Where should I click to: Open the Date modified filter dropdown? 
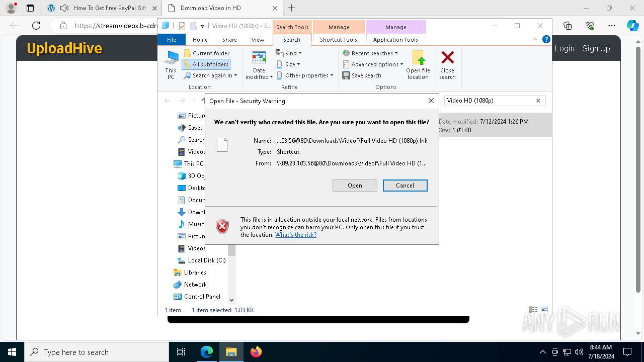[x=259, y=65]
